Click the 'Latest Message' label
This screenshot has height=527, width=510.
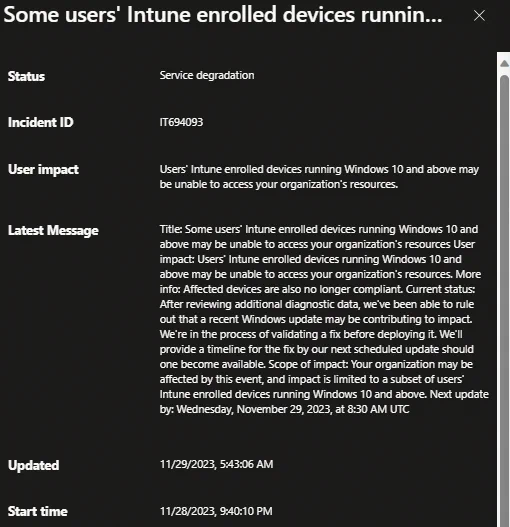click(x=53, y=231)
